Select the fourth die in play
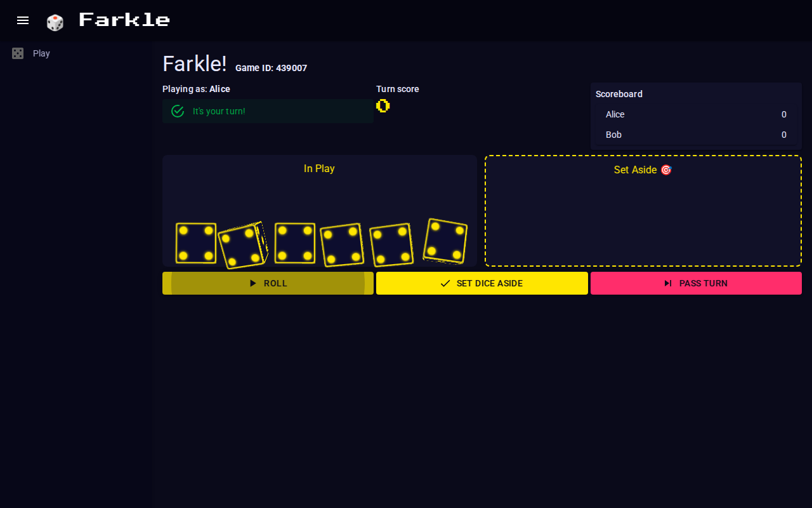812x508 pixels. click(342, 245)
